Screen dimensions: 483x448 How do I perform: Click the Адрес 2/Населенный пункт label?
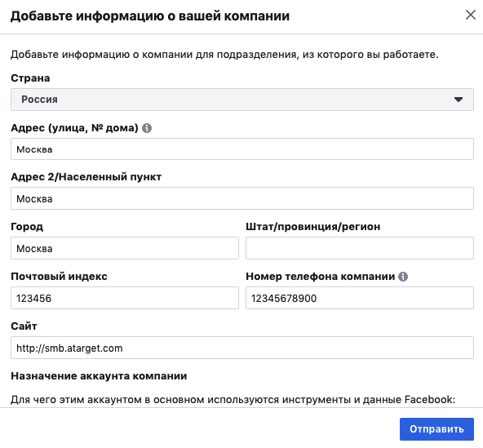(x=86, y=177)
